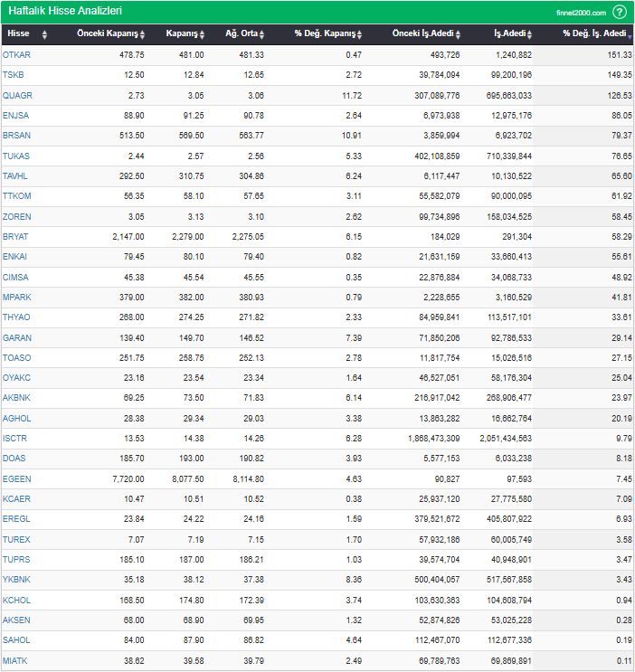Click sort arrows beside Hisse column
The image size is (635, 672).
pyautogui.click(x=44, y=34)
